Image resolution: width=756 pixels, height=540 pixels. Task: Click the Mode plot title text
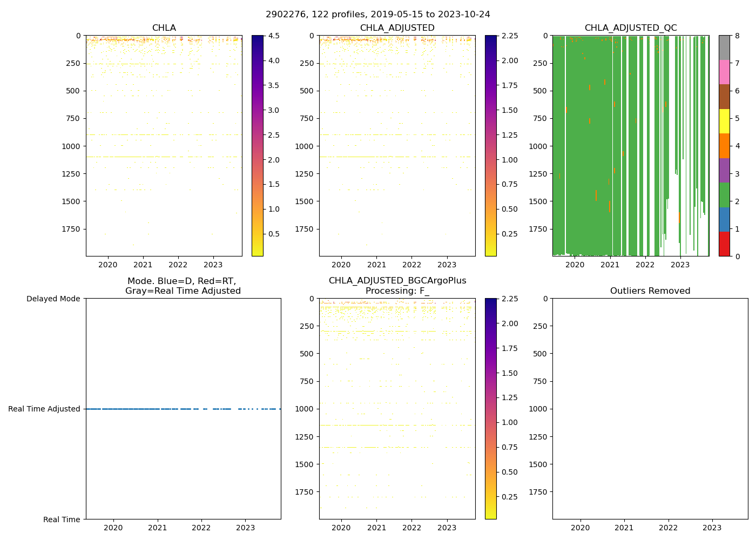(x=183, y=286)
